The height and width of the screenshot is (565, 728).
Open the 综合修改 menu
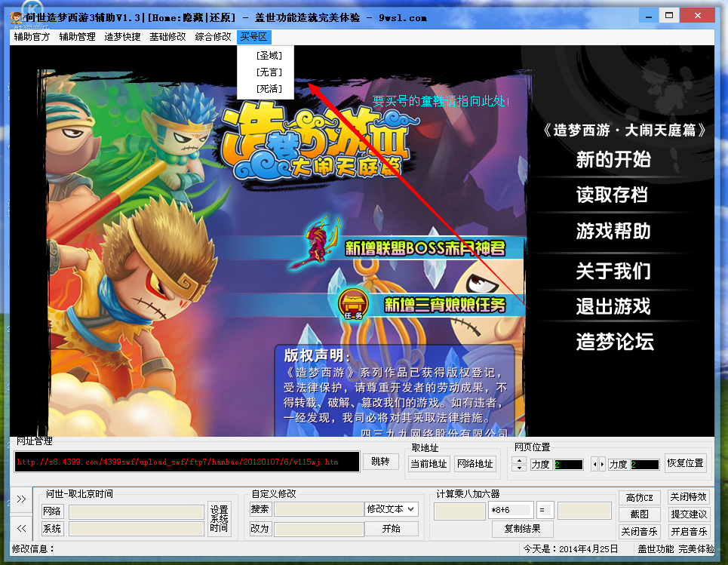213,37
